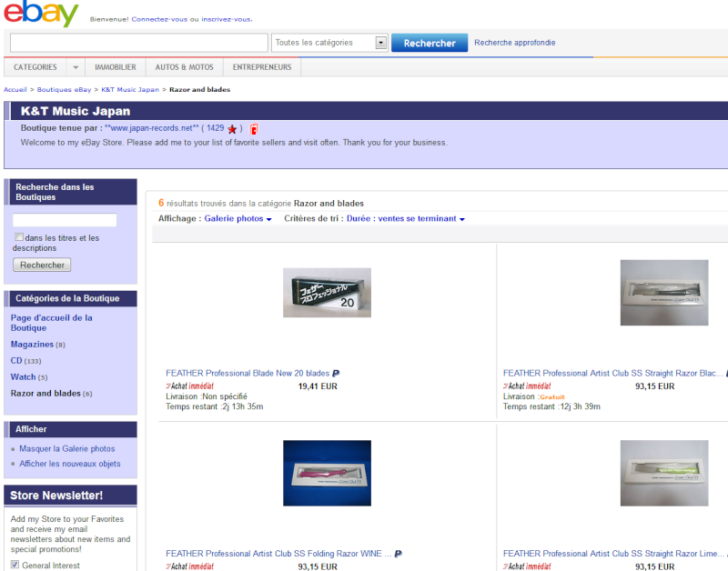Follow the 'Connectez-vous' sign-in link

coord(159,19)
